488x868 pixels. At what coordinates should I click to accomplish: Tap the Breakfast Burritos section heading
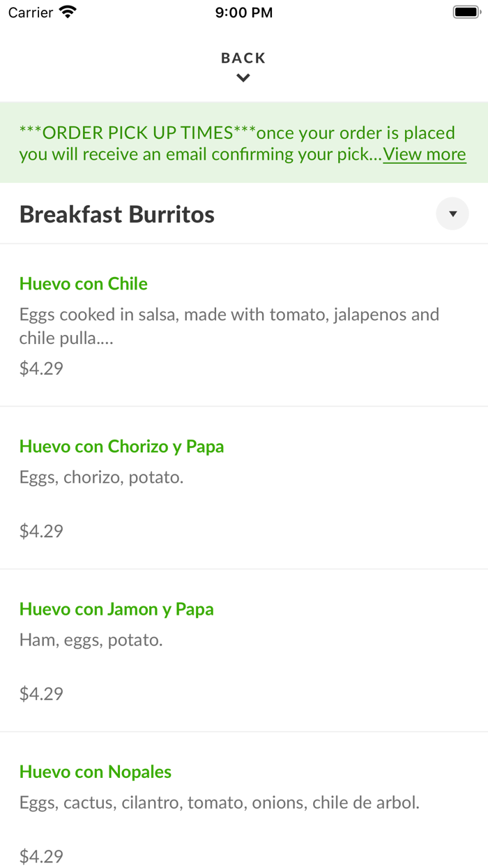116,214
